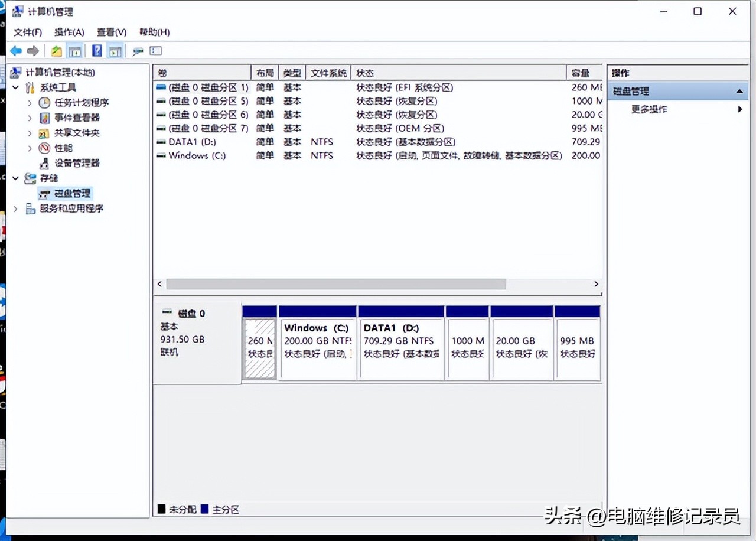Toggle the Show/Hide Console Tree toolbar icon
756x541 pixels.
[74, 51]
